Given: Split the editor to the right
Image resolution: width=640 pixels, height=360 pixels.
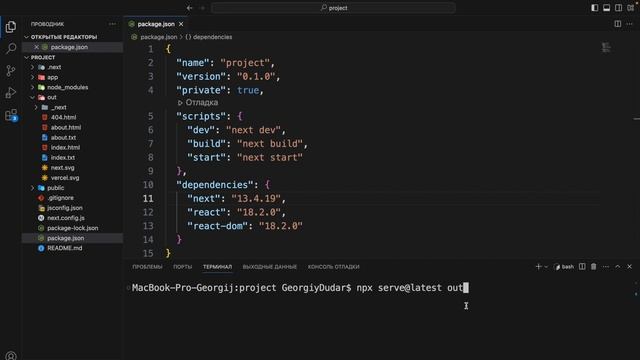Looking at the screenshot, I should click(x=618, y=24).
